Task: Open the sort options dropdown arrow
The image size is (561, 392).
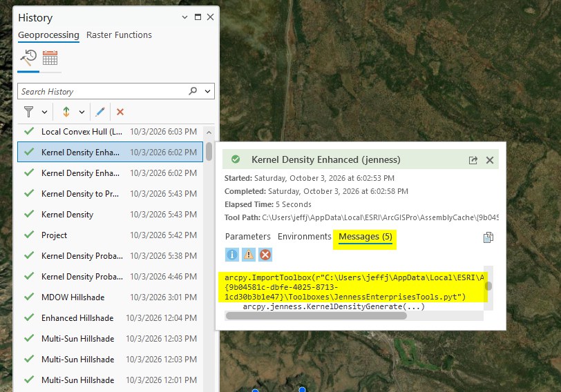Action: [82, 112]
